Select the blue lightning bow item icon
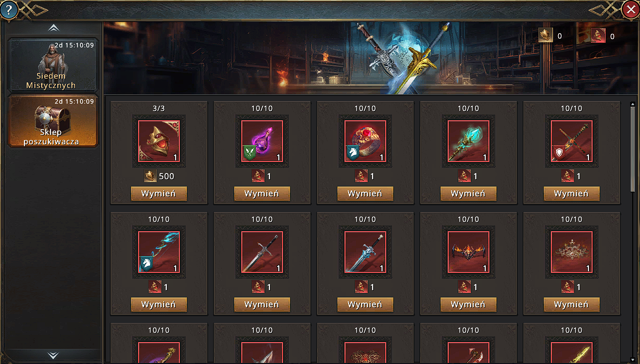Image resolution: width=640 pixels, height=364 pixels. coord(159,253)
